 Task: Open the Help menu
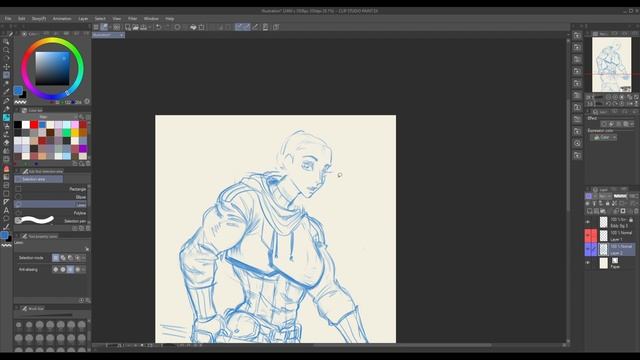coord(170,19)
